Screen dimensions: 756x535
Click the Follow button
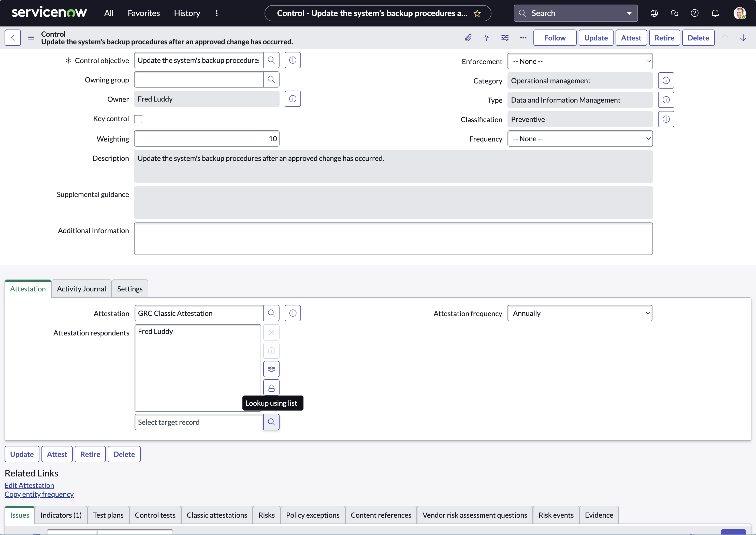point(555,38)
